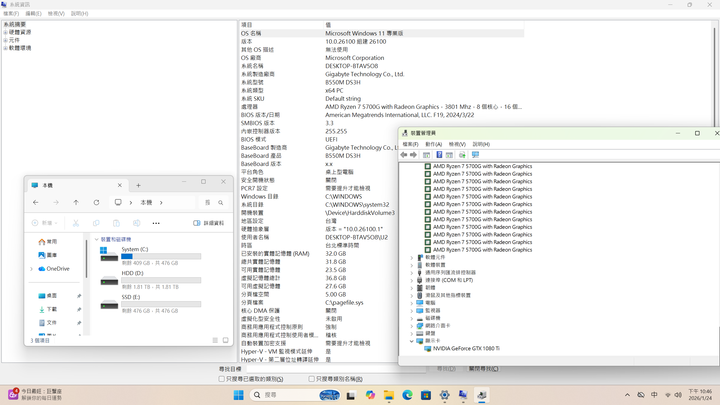The image size is (720, 405).
Task: Expand the 硬體資源 tree node
Action: click(5, 32)
